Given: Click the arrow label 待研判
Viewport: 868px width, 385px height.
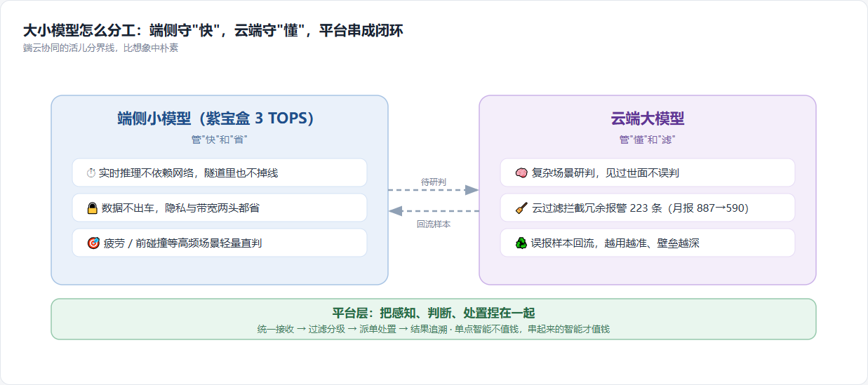Looking at the screenshot, I should [434, 182].
